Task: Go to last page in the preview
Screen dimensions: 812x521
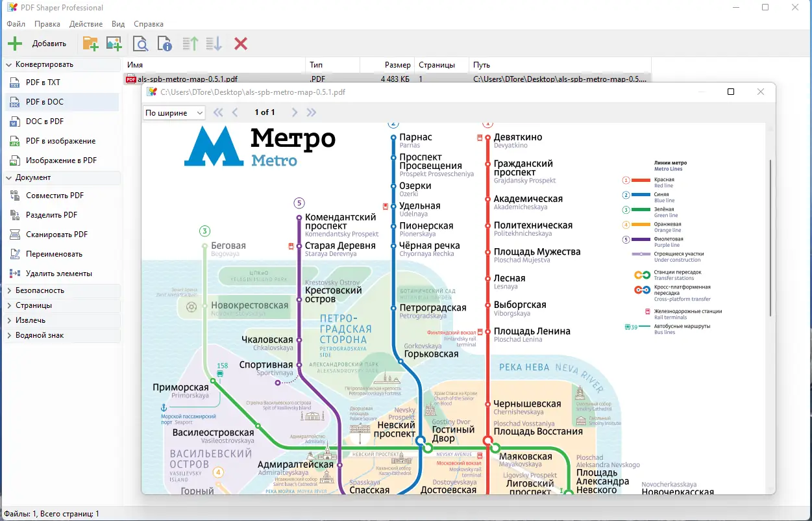Action: click(312, 112)
